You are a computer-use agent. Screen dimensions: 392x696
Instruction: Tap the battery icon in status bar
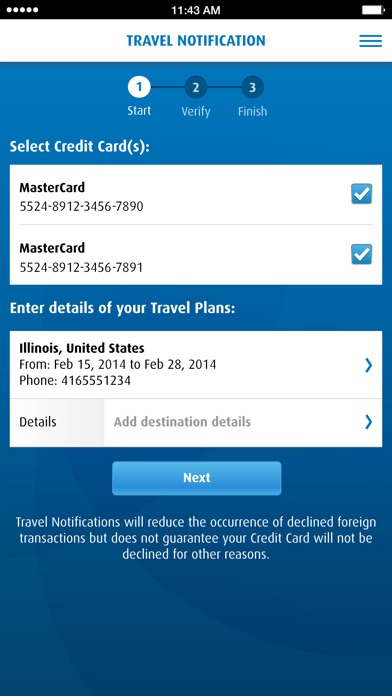click(x=373, y=10)
